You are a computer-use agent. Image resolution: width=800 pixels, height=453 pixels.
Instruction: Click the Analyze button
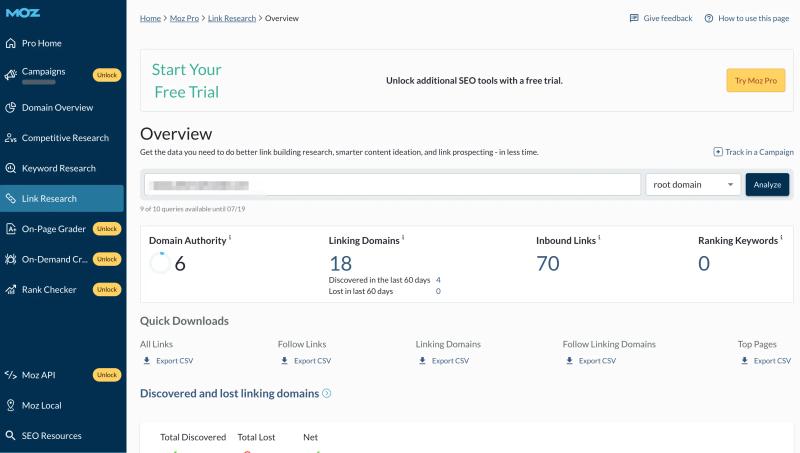click(767, 185)
